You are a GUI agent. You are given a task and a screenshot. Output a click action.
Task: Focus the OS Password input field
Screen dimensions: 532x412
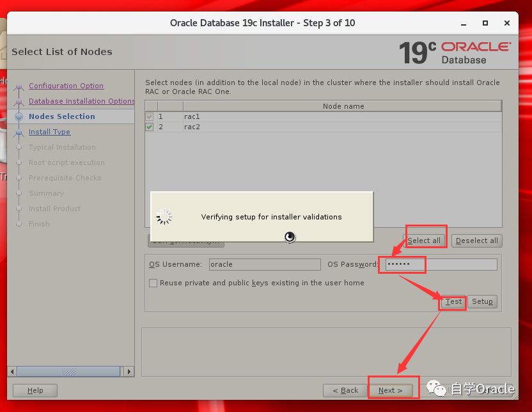[441, 264]
